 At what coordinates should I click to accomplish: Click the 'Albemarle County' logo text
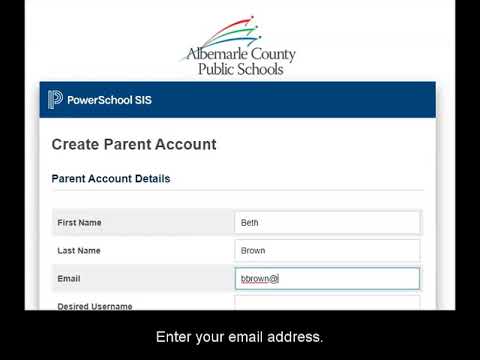click(241, 54)
